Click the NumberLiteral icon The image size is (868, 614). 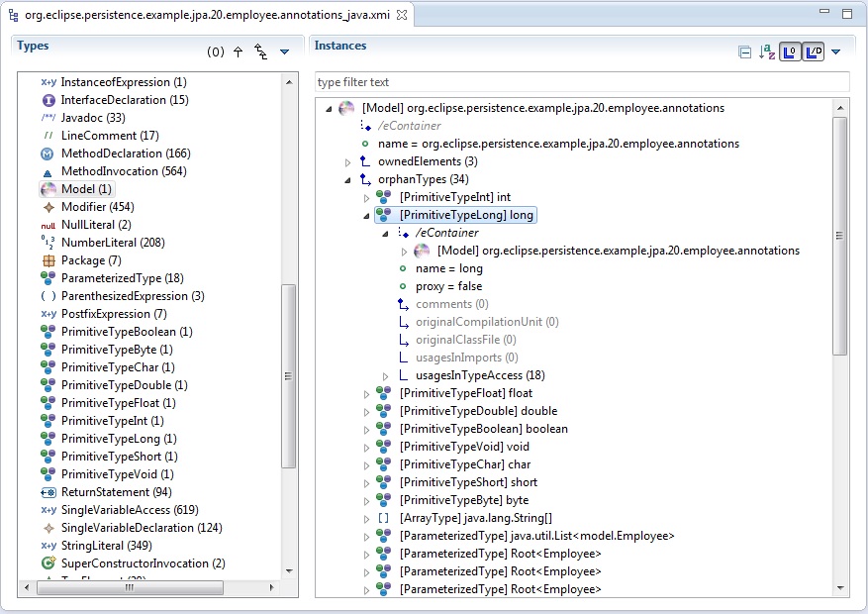[x=48, y=243]
